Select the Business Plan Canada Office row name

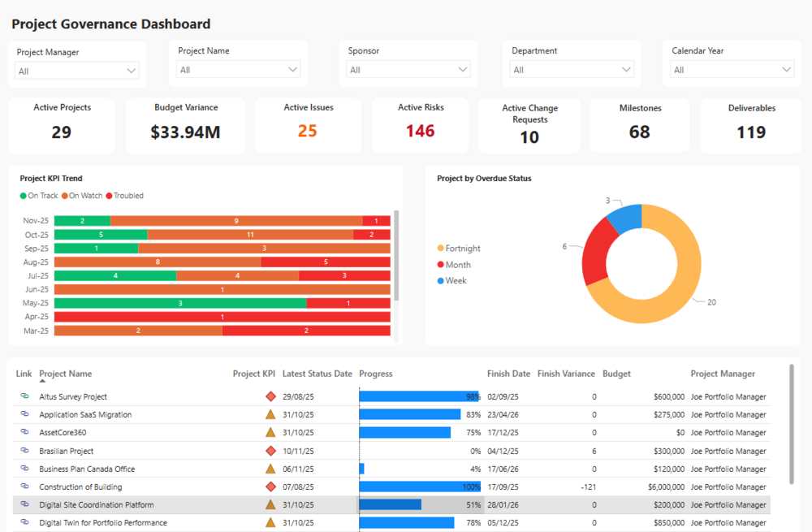click(87, 469)
